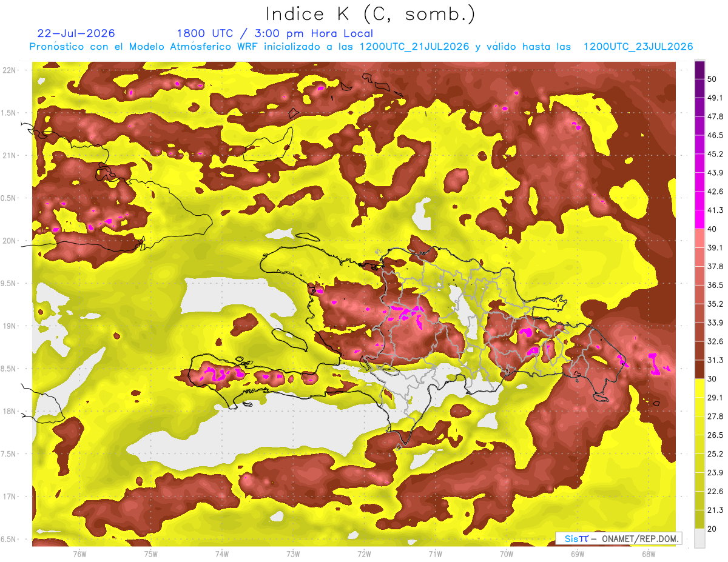Click the legend value 42.6

pos(715,192)
